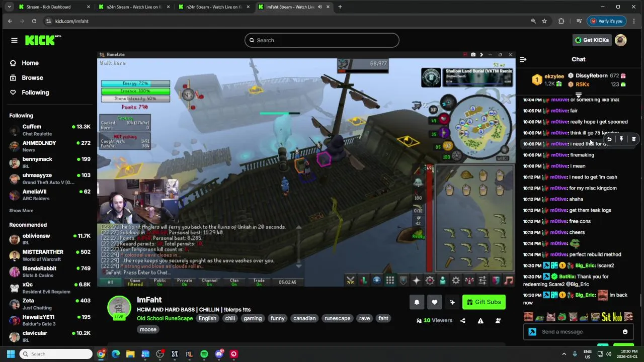Click the browser address bar
Image resolution: width=644 pixels, height=362 pixels.
pos(287,21)
